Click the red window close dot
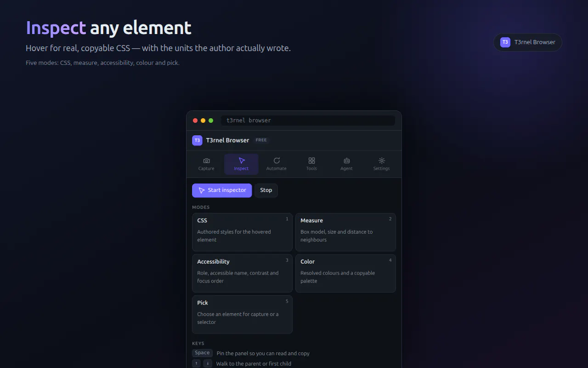Viewport: 588px width, 368px height. (195, 121)
